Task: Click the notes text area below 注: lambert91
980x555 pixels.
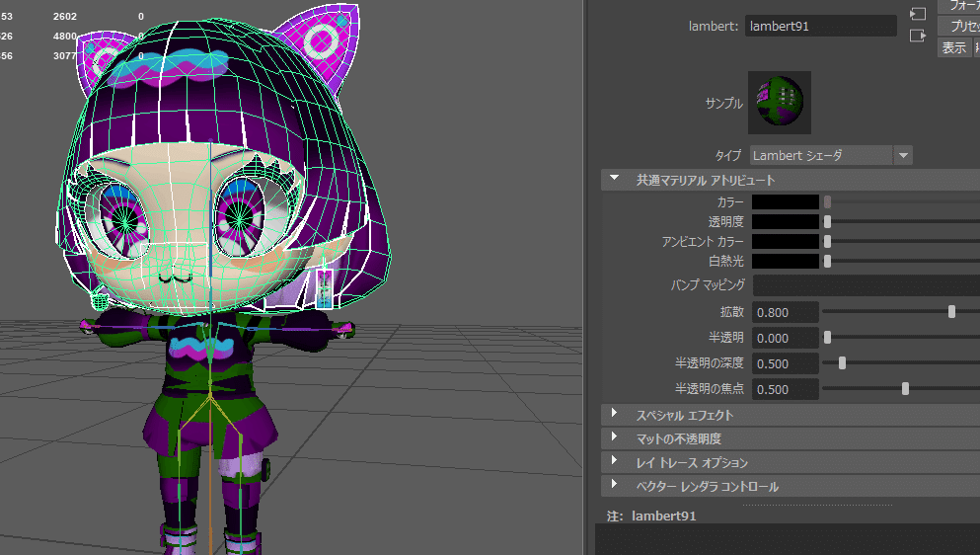Action: tap(788, 539)
